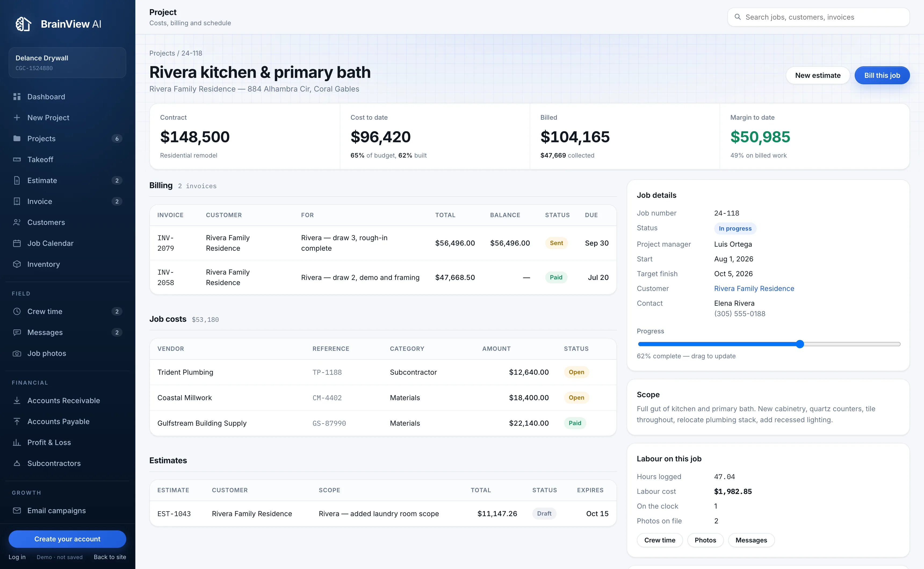Click the New estimate button
924x569 pixels.
click(x=817, y=75)
